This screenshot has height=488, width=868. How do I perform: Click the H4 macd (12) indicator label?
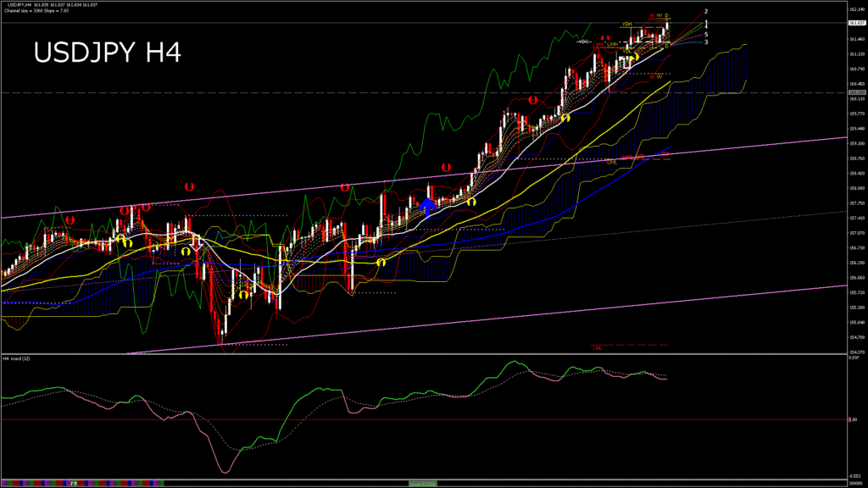[x=17, y=358]
